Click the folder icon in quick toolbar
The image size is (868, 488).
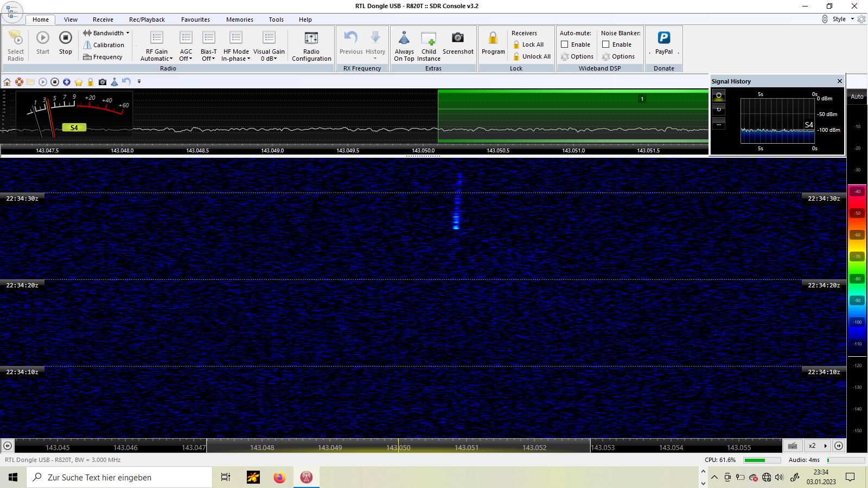(31, 82)
